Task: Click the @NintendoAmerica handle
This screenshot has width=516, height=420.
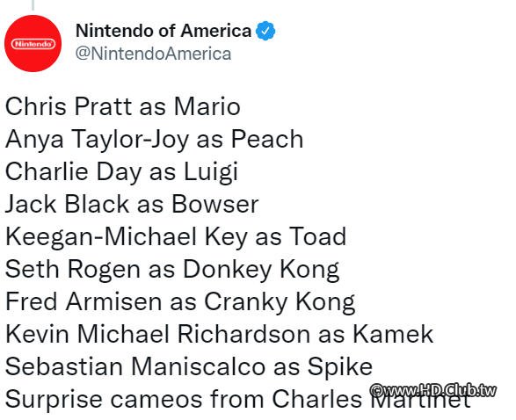Action: [x=153, y=54]
